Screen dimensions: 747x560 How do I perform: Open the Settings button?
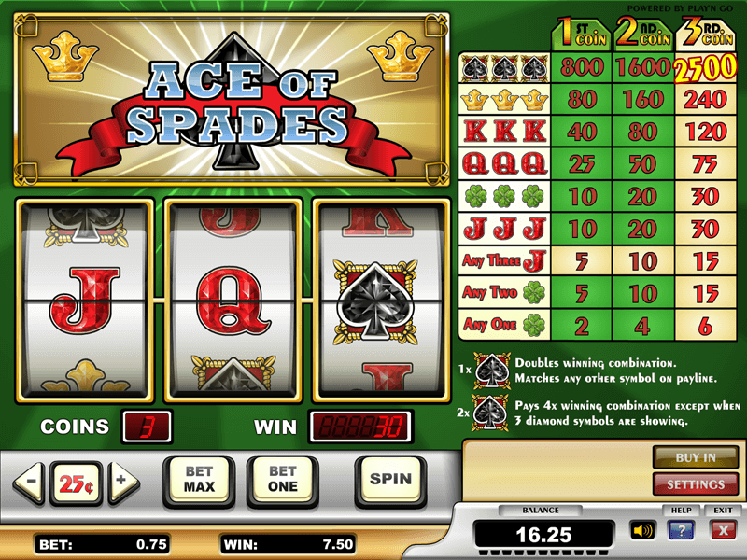[x=696, y=484]
